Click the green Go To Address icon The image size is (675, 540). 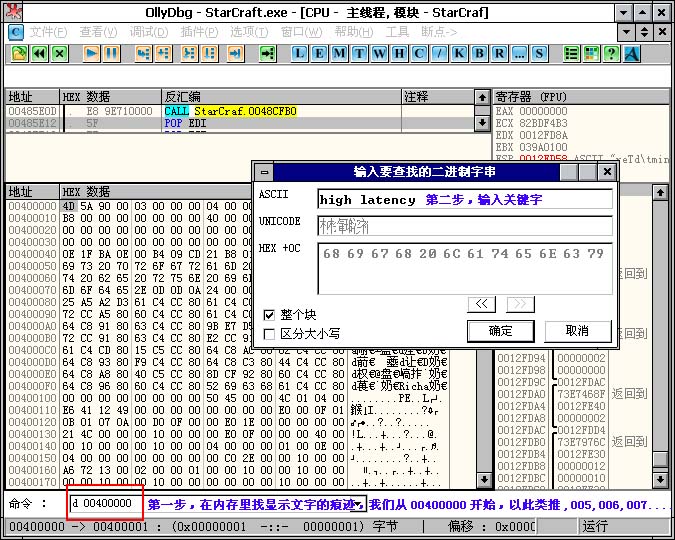point(267,54)
